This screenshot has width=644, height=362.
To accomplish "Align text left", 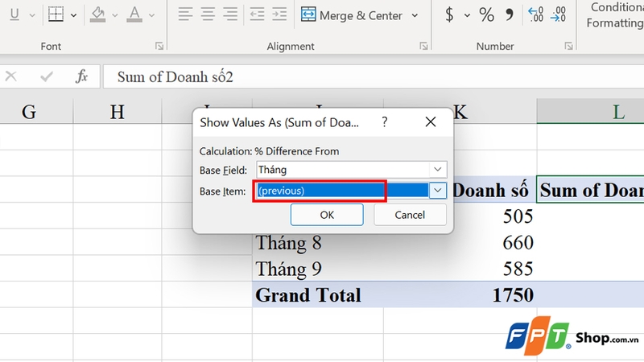I will click(x=185, y=14).
